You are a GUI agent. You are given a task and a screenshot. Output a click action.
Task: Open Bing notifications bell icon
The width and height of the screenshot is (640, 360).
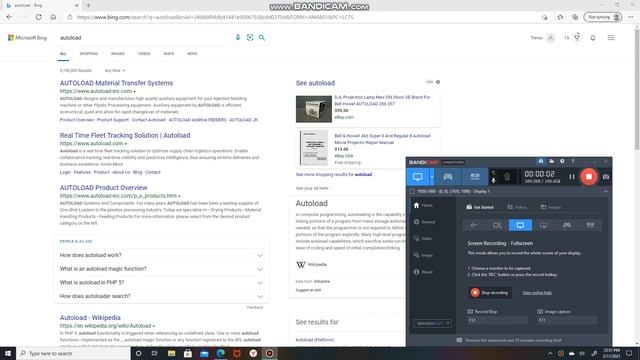pos(593,38)
